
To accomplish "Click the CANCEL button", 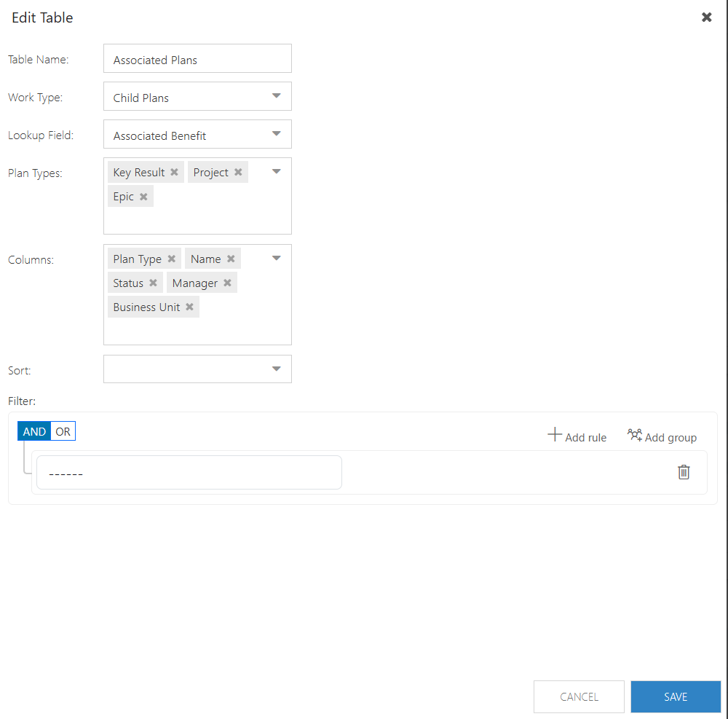I will point(579,696).
